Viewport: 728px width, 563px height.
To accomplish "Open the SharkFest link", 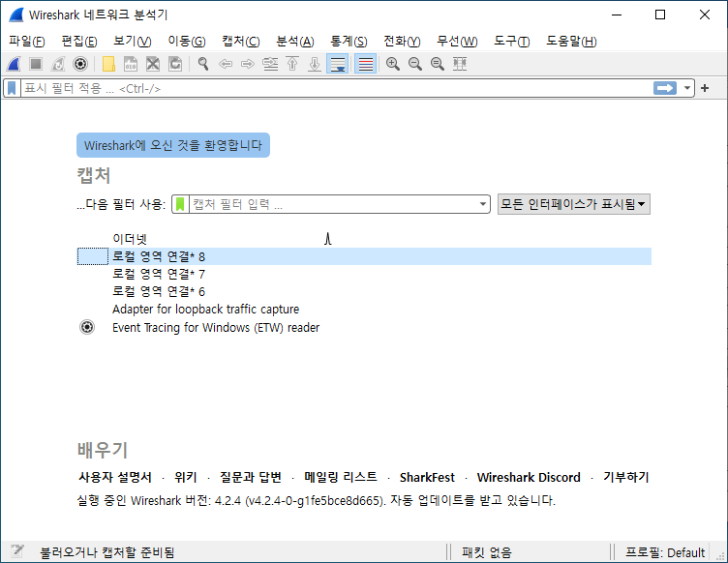I will pyautogui.click(x=427, y=477).
